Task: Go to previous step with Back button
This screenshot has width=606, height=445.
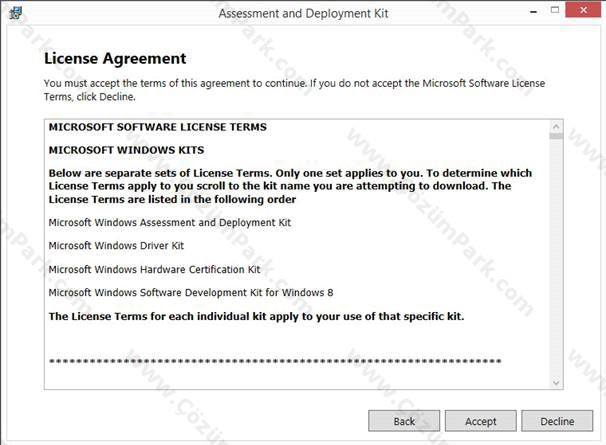Action: click(404, 421)
